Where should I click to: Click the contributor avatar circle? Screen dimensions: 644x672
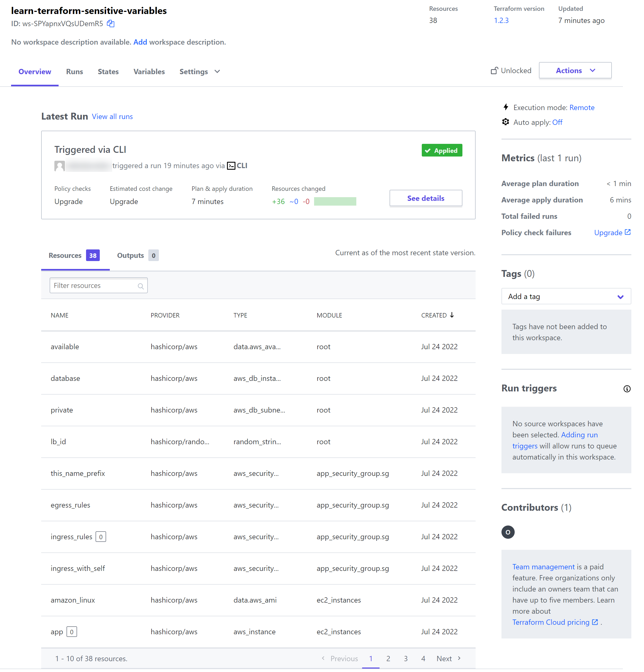coord(508,532)
